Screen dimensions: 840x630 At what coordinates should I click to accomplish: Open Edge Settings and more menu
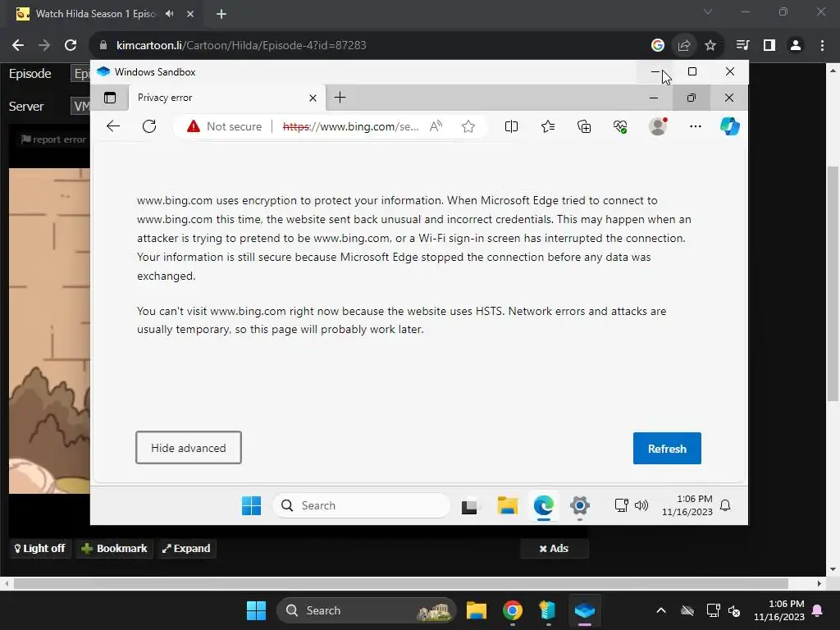(696, 126)
